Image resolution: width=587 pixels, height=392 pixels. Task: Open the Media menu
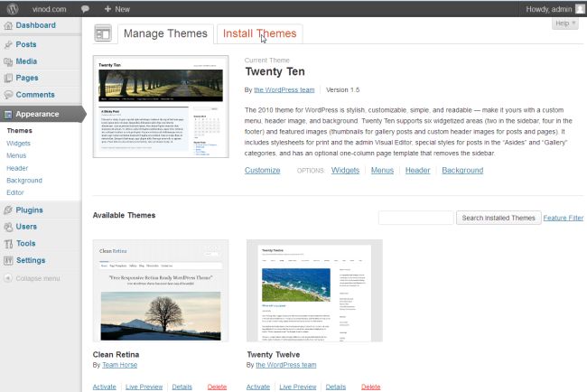tap(26, 61)
